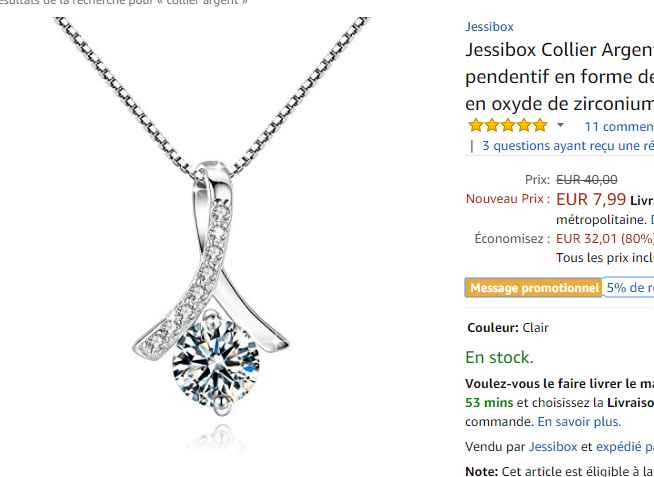
Task: Click the 53 mins delivery countdown
Action: coord(489,402)
